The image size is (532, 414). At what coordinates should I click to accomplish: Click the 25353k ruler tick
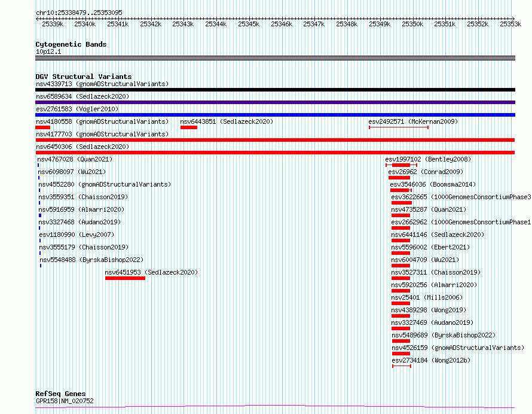tap(510, 24)
